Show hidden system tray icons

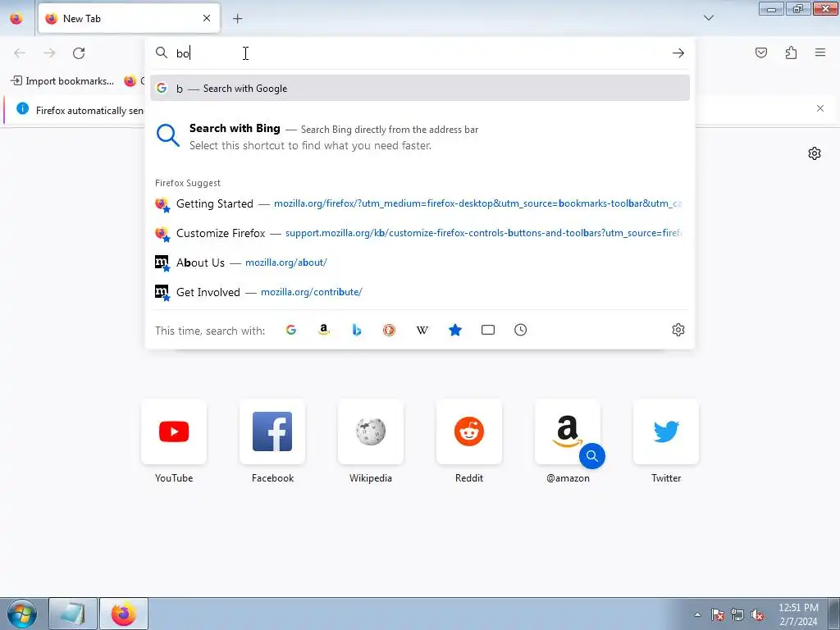697,614
